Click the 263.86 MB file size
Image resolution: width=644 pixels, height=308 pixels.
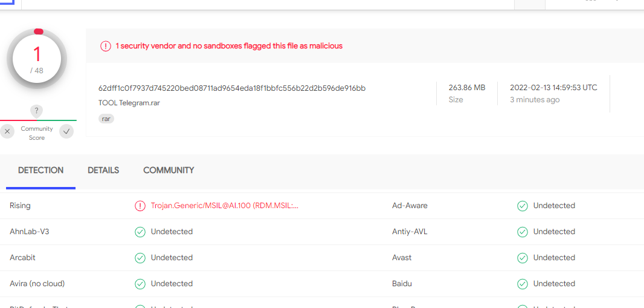point(466,88)
